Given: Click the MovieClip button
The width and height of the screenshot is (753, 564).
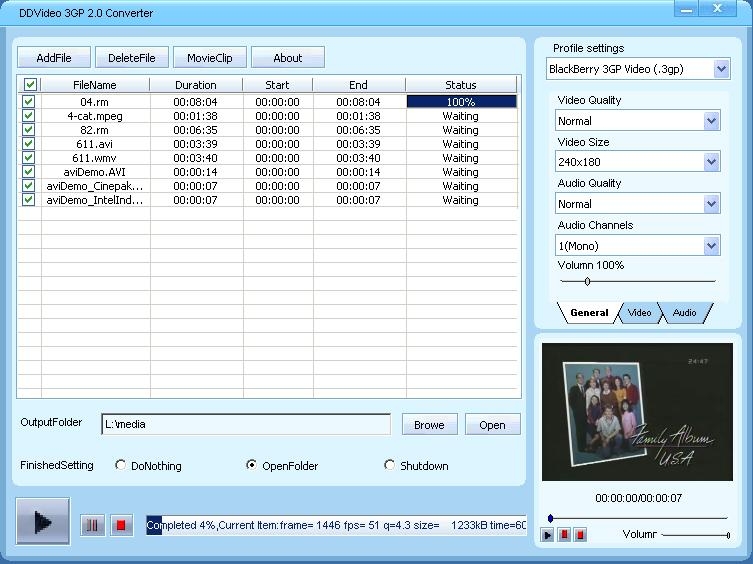Looking at the screenshot, I should pos(210,58).
